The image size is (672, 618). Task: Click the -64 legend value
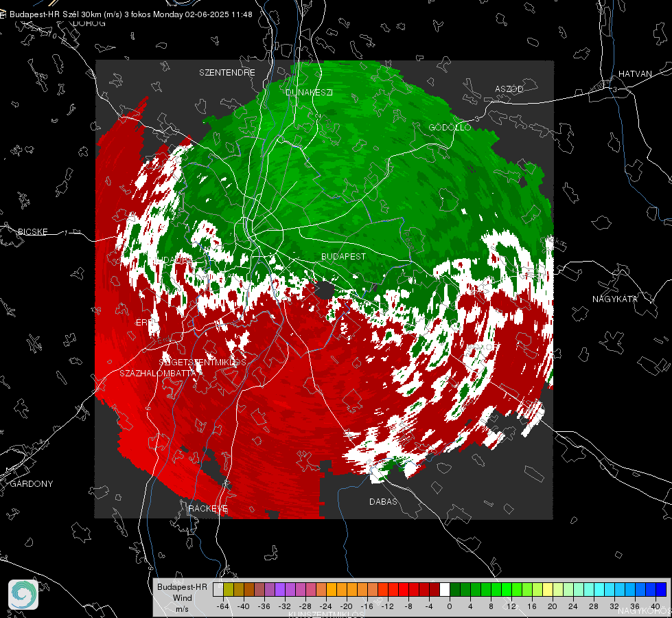click(x=223, y=606)
